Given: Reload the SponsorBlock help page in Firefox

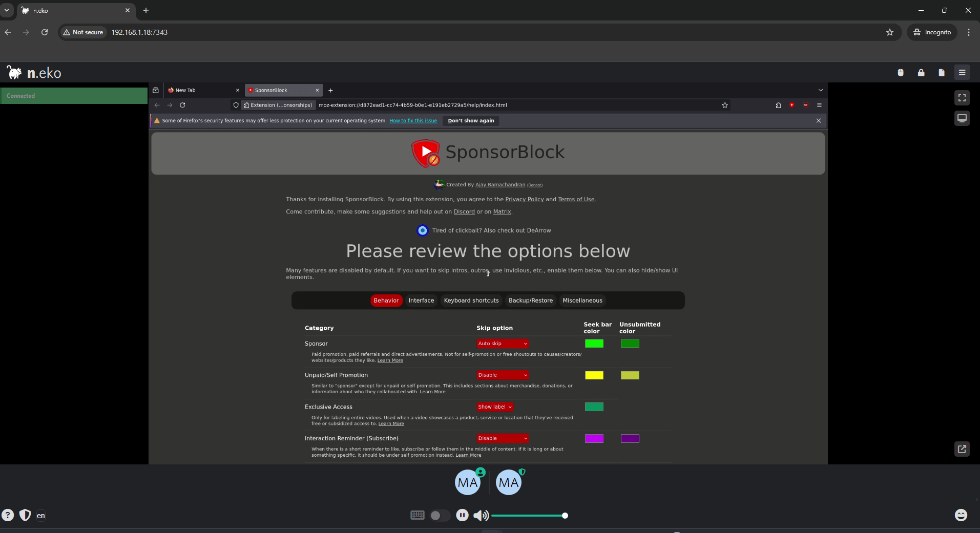Looking at the screenshot, I should (182, 105).
